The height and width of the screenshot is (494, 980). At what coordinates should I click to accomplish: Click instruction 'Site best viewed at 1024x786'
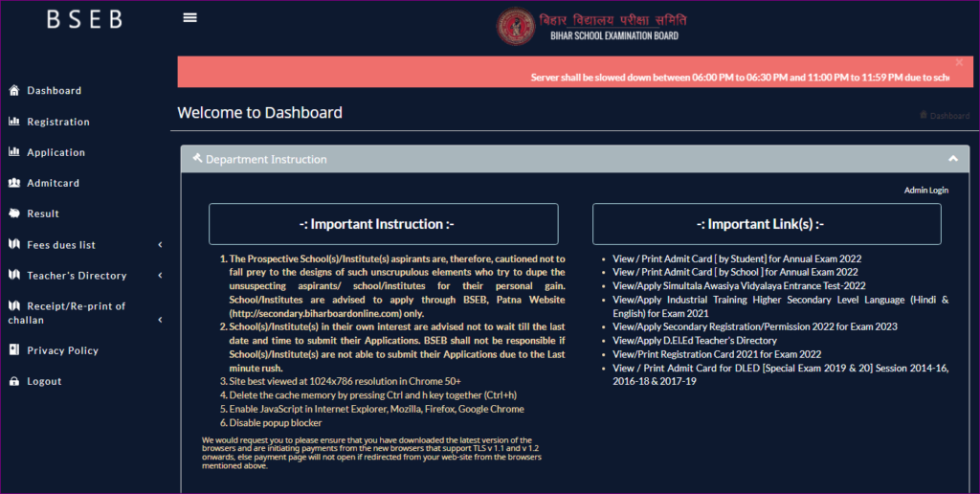[x=345, y=381]
